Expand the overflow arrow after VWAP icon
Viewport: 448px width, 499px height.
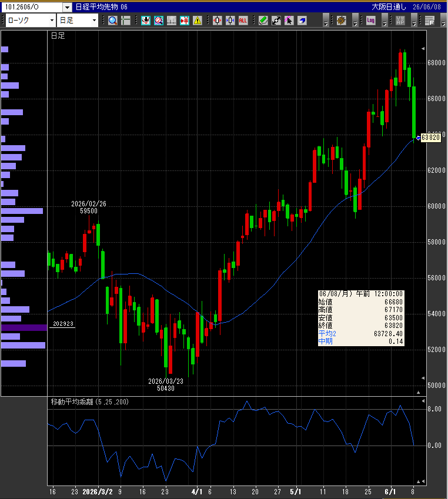coord(414,21)
